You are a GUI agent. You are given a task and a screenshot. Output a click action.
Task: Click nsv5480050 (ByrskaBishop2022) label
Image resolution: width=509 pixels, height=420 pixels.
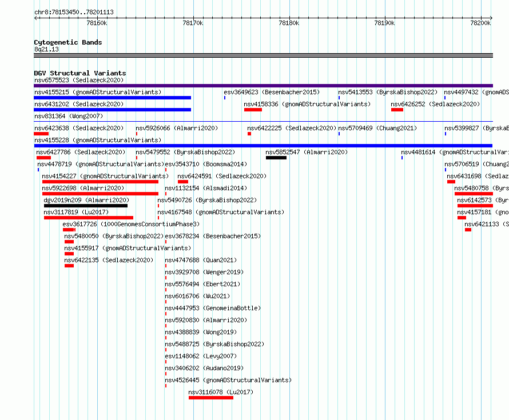pyautogui.click(x=114, y=236)
